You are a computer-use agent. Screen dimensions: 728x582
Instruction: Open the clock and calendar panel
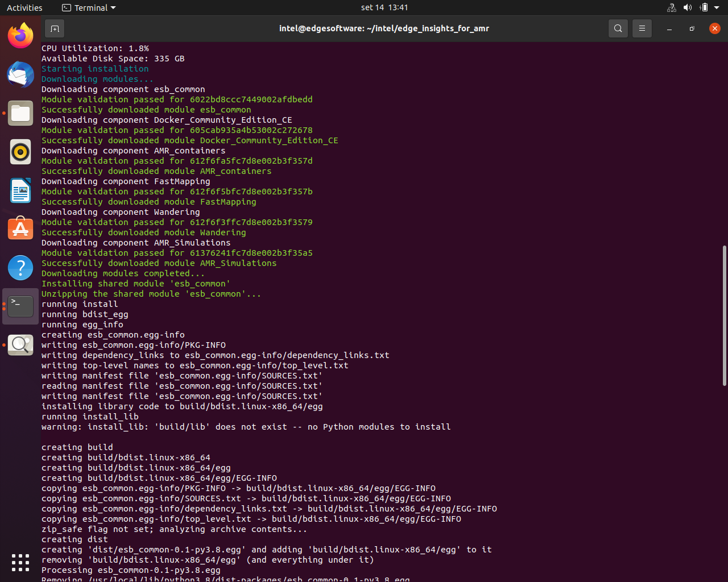[384, 7]
